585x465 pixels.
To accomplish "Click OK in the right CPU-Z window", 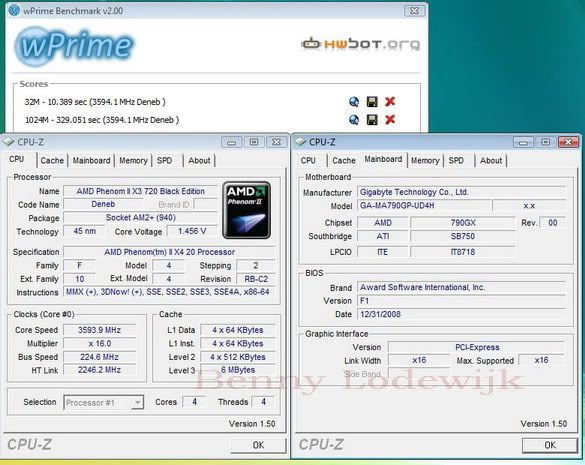I will click(550, 445).
